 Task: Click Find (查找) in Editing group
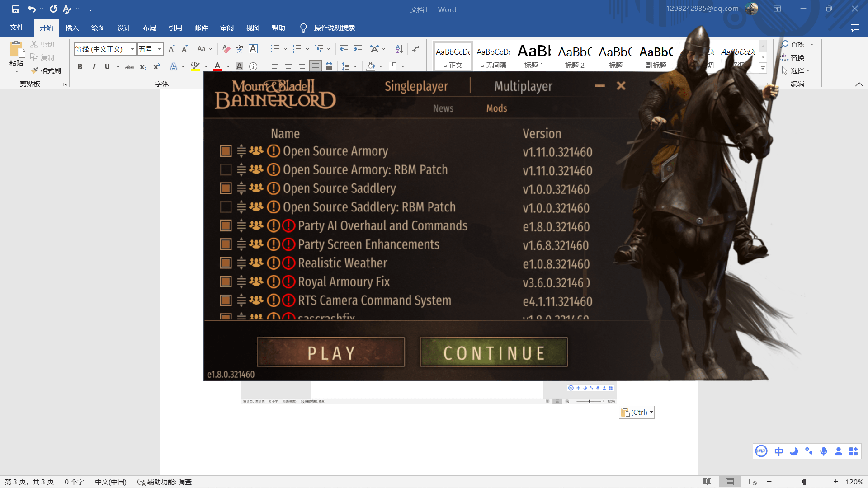pos(793,44)
